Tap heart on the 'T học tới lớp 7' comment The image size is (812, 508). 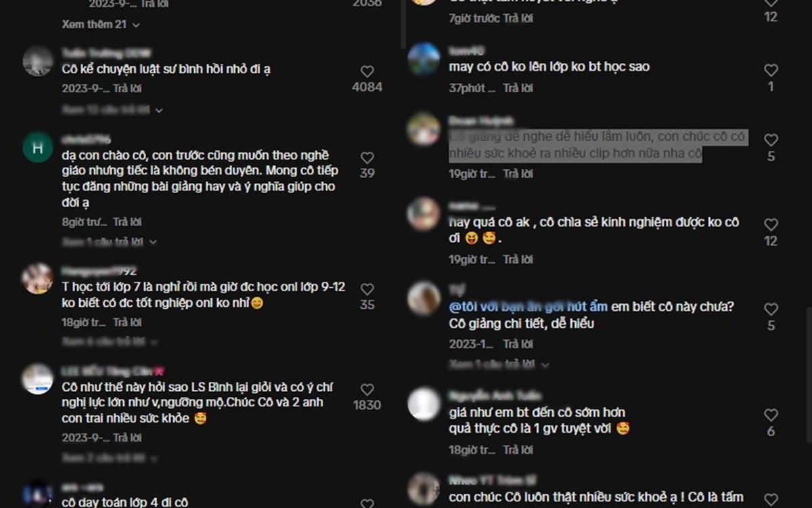click(x=367, y=289)
